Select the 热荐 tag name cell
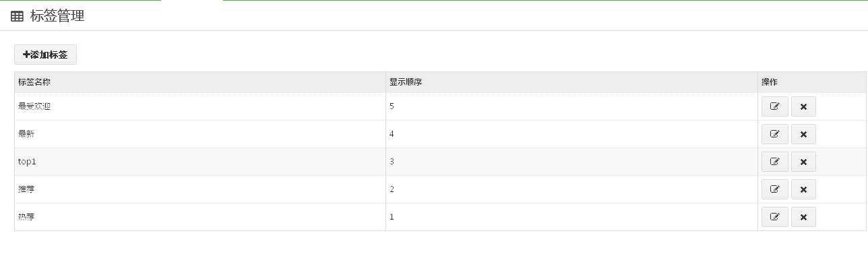The image size is (868, 254). (x=200, y=217)
